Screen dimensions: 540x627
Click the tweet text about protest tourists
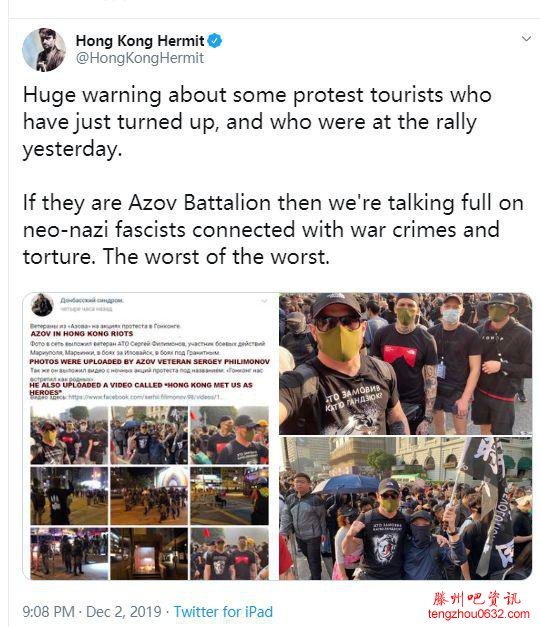(x=257, y=122)
